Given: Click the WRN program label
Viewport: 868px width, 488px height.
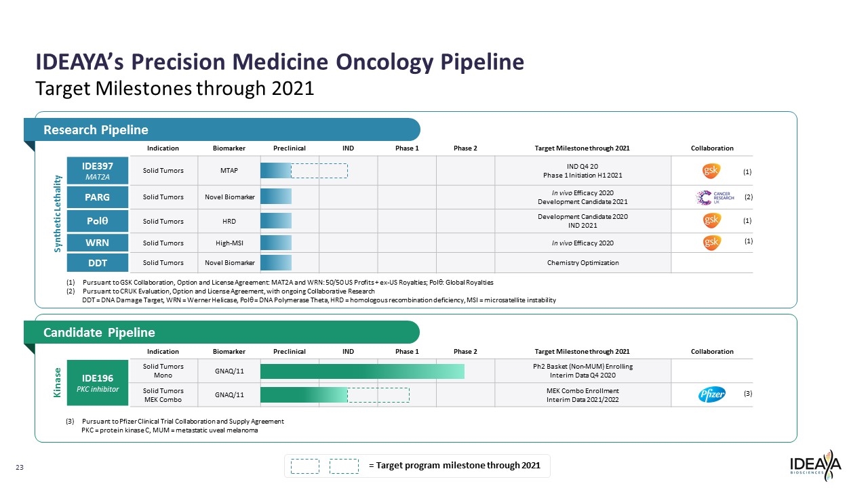Looking at the screenshot, I should tap(97, 242).
